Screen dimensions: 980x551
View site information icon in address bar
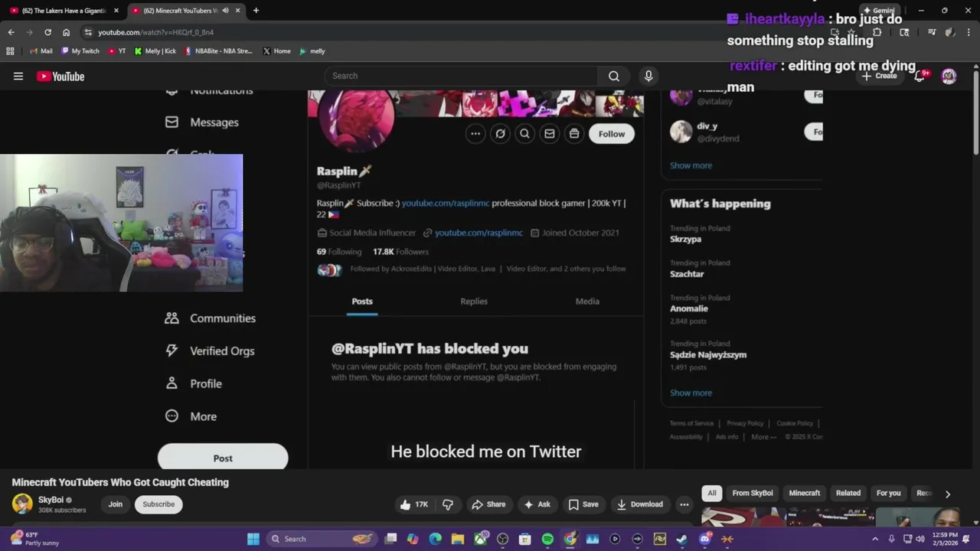(x=88, y=32)
